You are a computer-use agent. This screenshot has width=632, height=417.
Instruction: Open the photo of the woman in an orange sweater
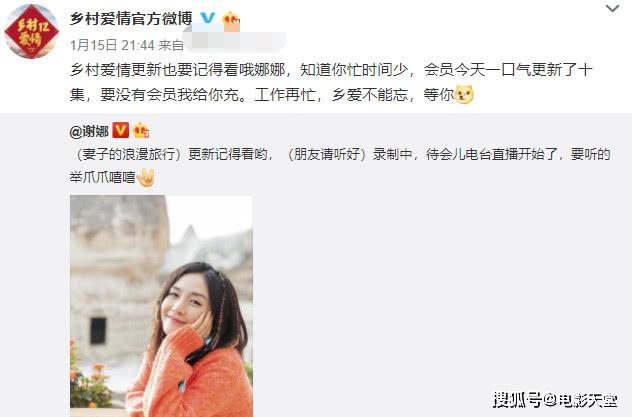(x=161, y=306)
